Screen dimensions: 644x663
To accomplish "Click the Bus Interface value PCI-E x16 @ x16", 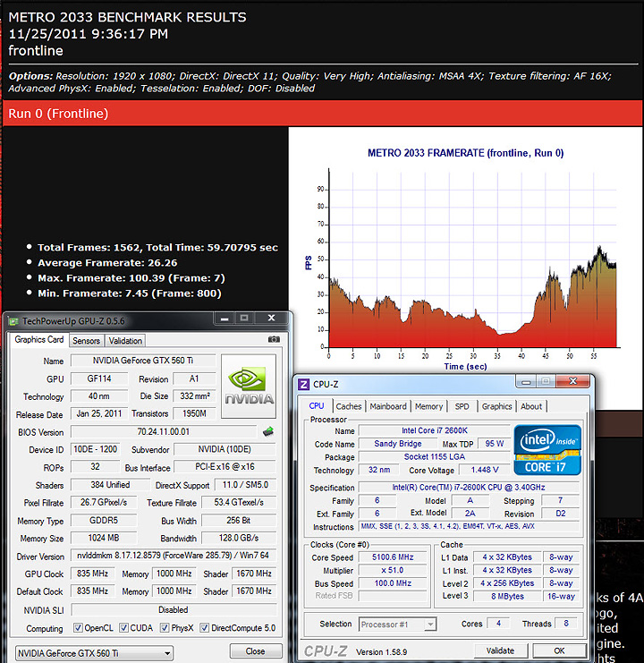I will pos(225,467).
